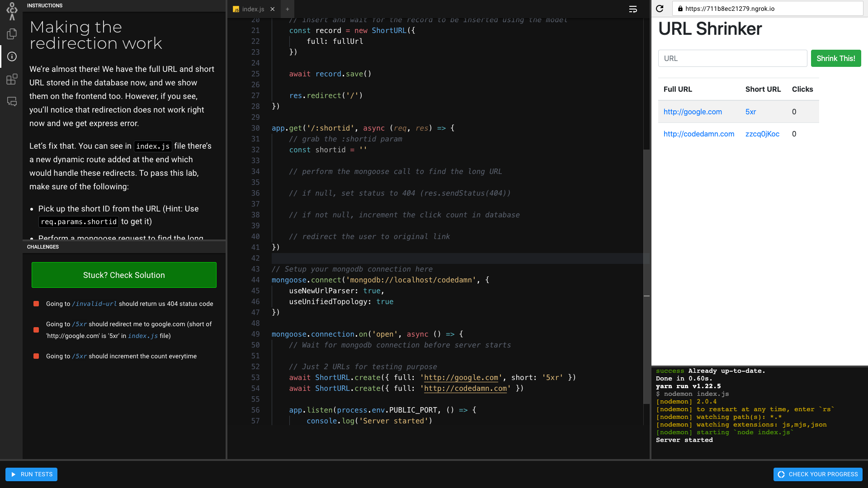Toggle the increment count challenge checkbox
Screen dimensions: 868x488
point(36,356)
